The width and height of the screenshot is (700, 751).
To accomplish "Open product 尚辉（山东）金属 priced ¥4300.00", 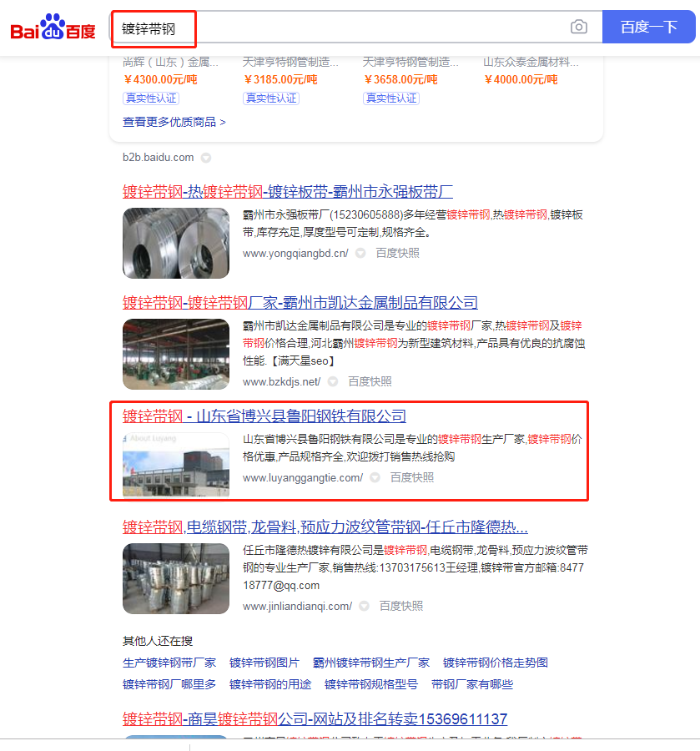I will [x=170, y=62].
